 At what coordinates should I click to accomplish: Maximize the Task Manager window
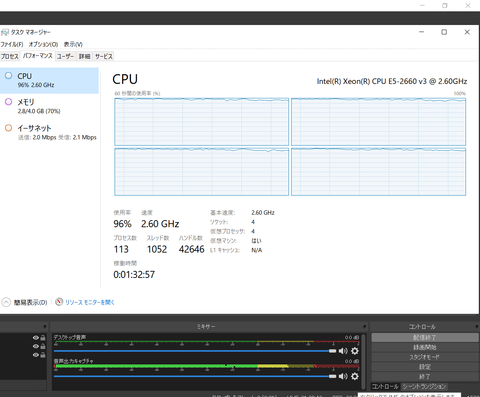[444, 32]
